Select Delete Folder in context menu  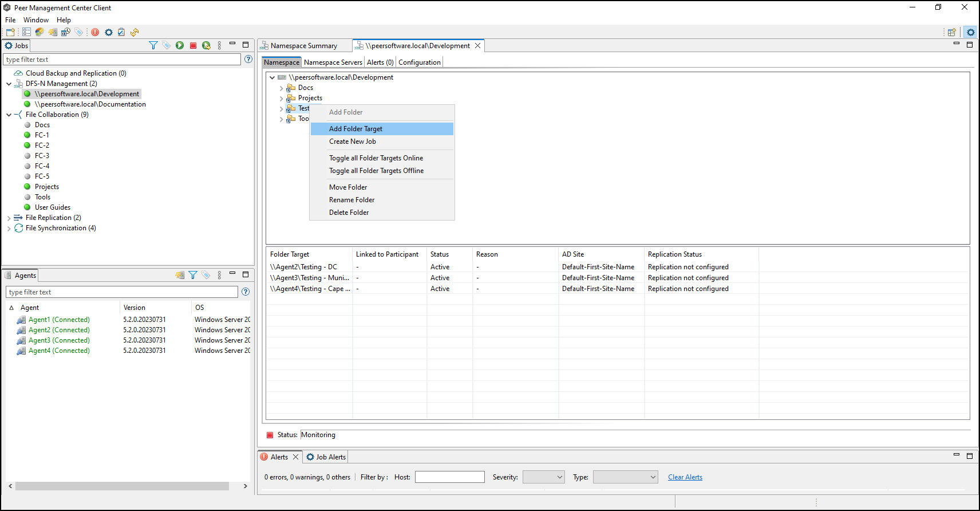coord(349,213)
